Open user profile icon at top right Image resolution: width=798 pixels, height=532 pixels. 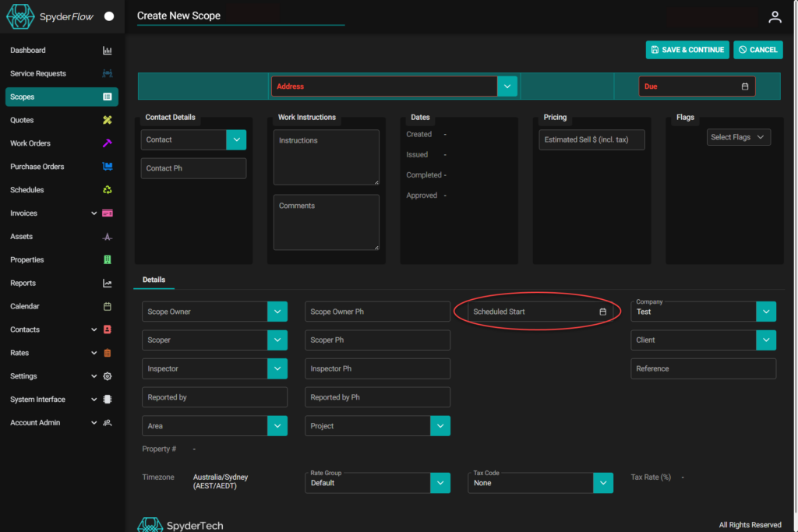(x=774, y=16)
